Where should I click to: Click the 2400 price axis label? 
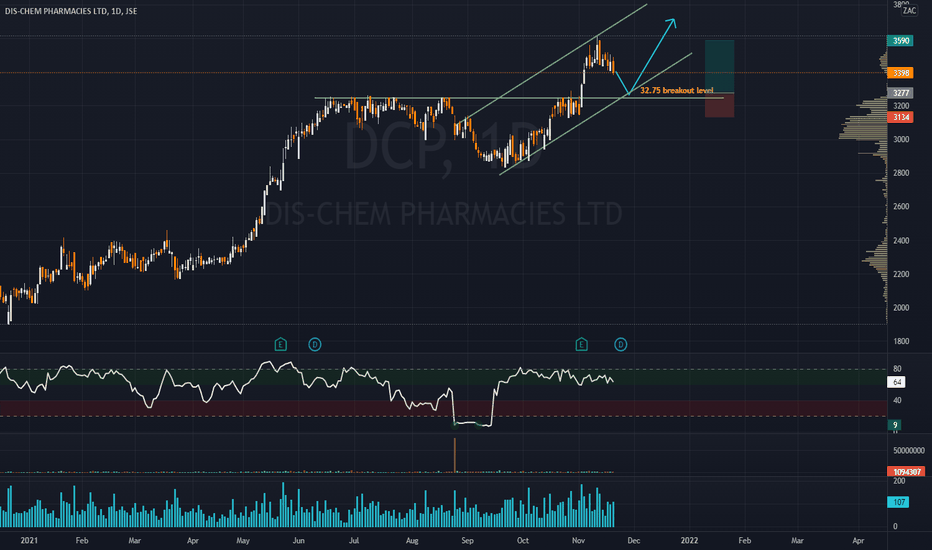(x=900, y=240)
